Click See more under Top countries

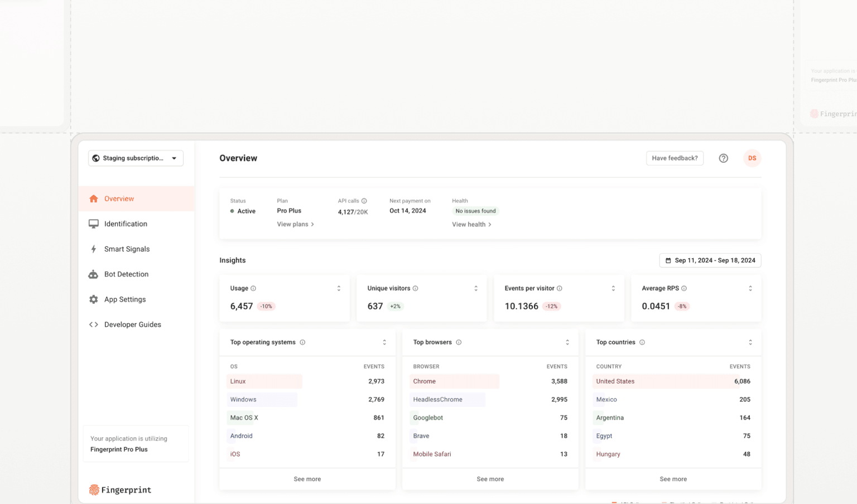pos(673,479)
